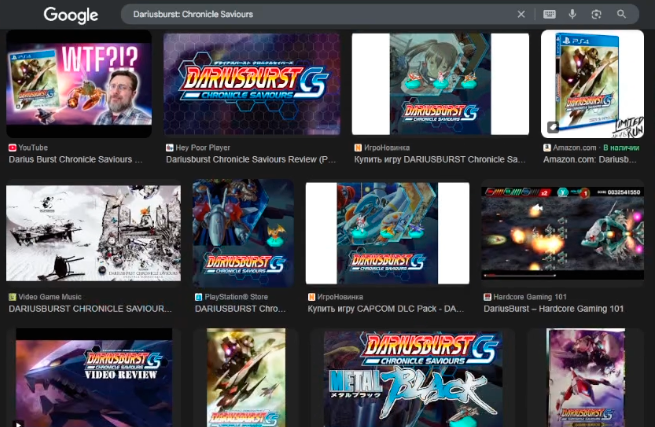Click PlayStation Store source favicon
The image size is (655, 427).
[198, 297]
